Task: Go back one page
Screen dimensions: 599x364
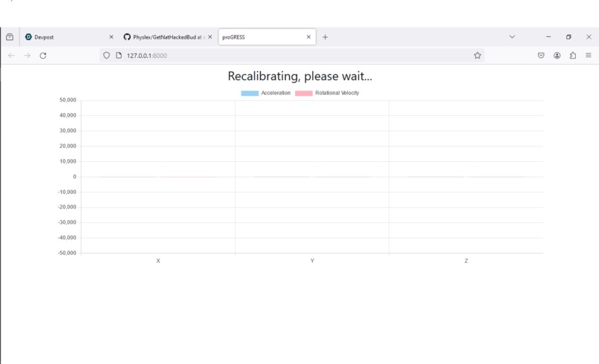Action: click(11, 56)
